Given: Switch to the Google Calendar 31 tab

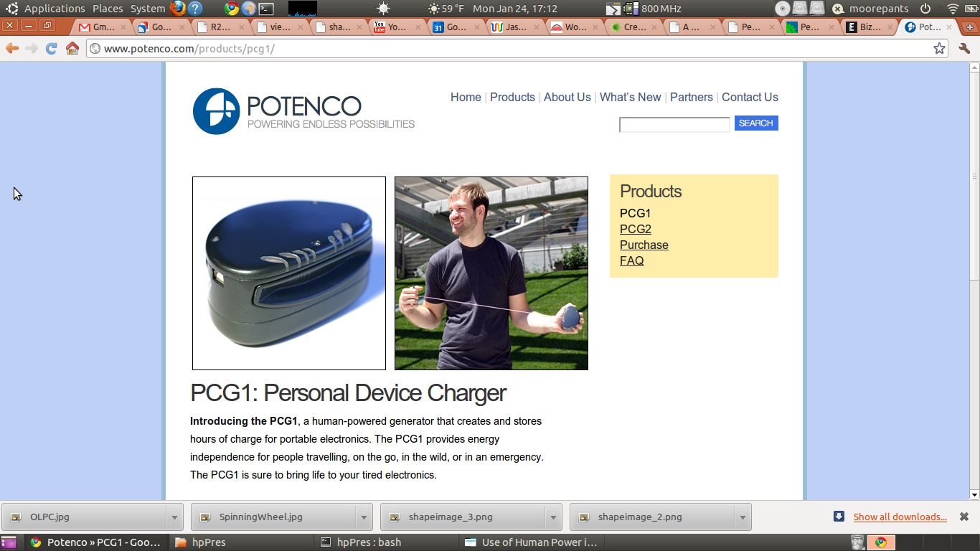Looking at the screenshot, I should click(x=456, y=27).
